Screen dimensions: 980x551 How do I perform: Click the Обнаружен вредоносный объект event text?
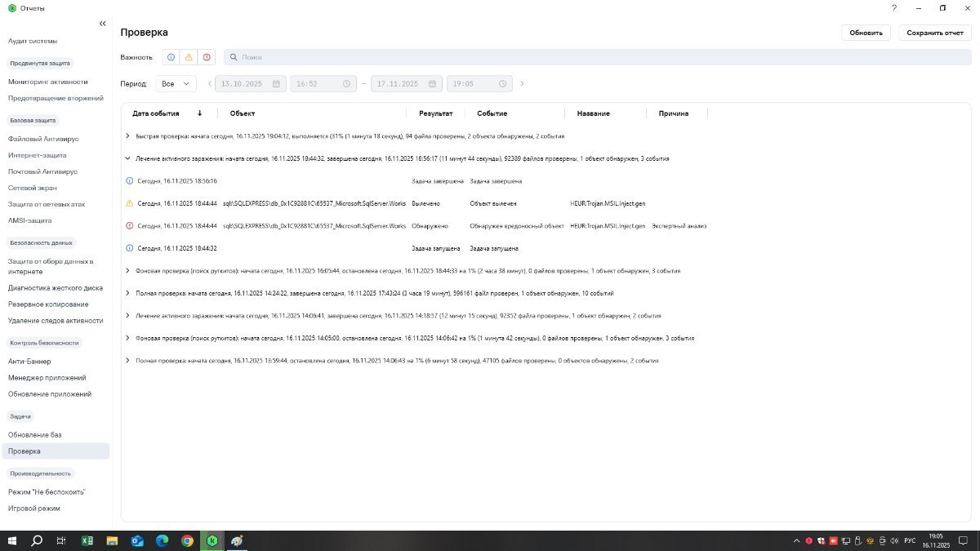pyautogui.click(x=517, y=225)
